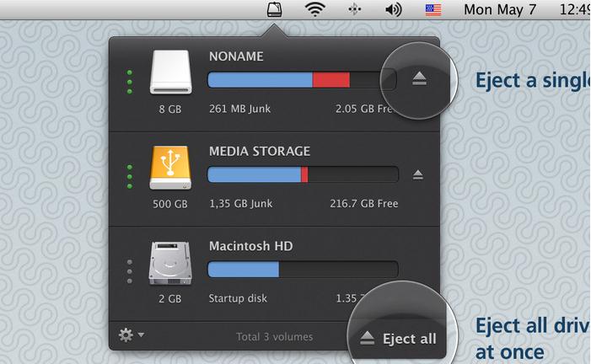Select the Macintosh HD volume title
This screenshot has width=591, height=364.
pos(251,246)
